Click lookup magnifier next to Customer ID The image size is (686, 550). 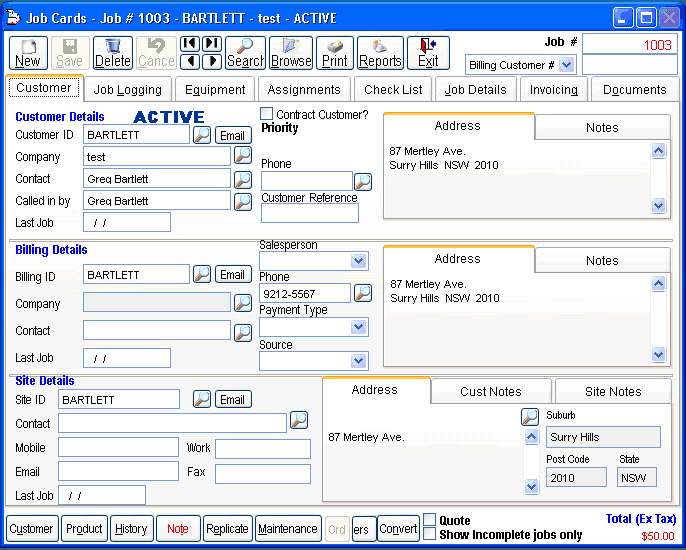[x=202, y=135]
